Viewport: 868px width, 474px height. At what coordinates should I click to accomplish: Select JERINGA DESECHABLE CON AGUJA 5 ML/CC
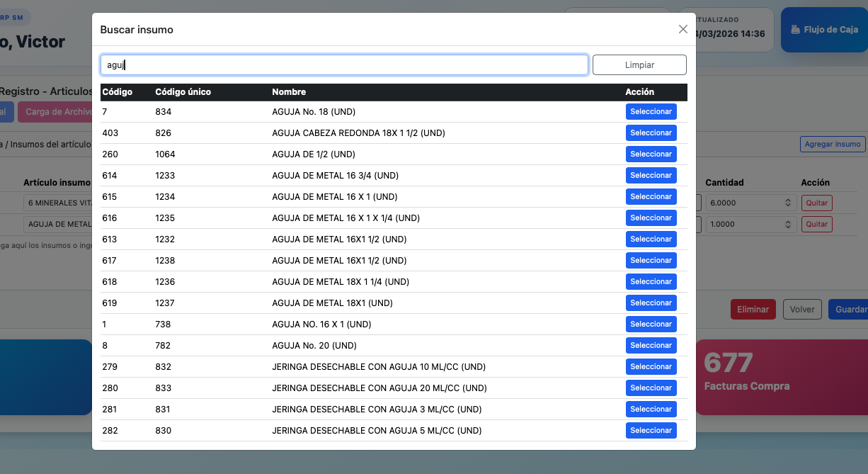651,431
